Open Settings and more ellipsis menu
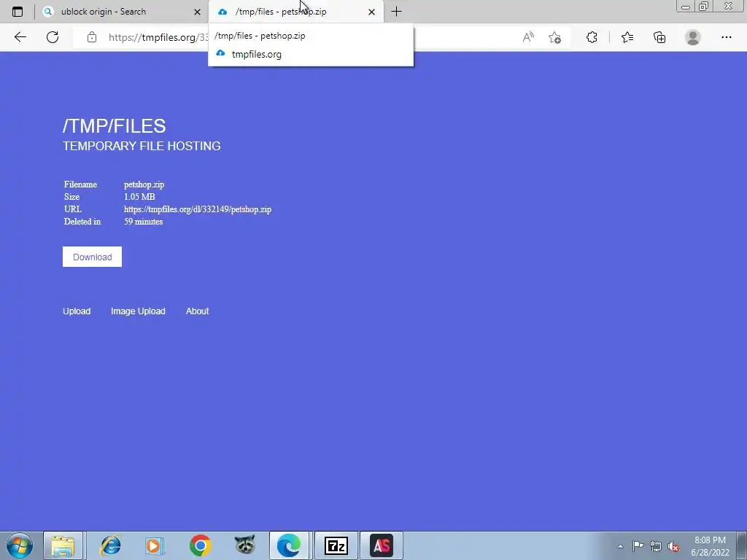 (726, 37)
